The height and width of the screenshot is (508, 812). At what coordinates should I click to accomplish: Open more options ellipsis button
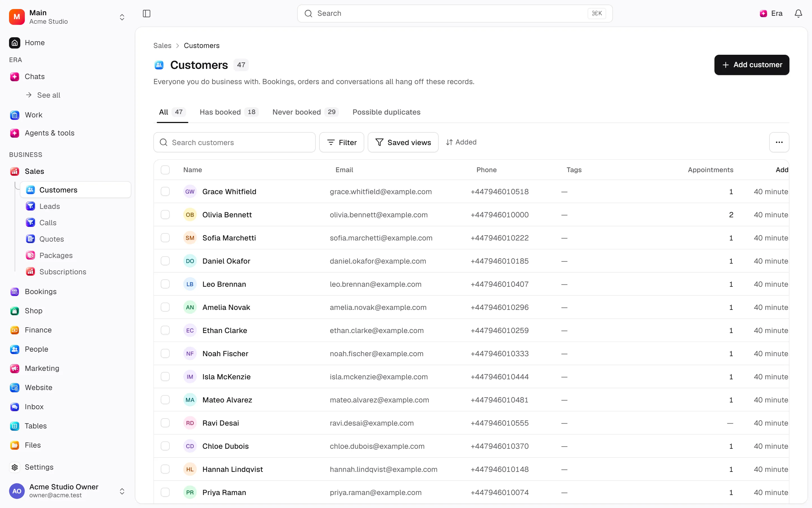click(x=779, y=143)
